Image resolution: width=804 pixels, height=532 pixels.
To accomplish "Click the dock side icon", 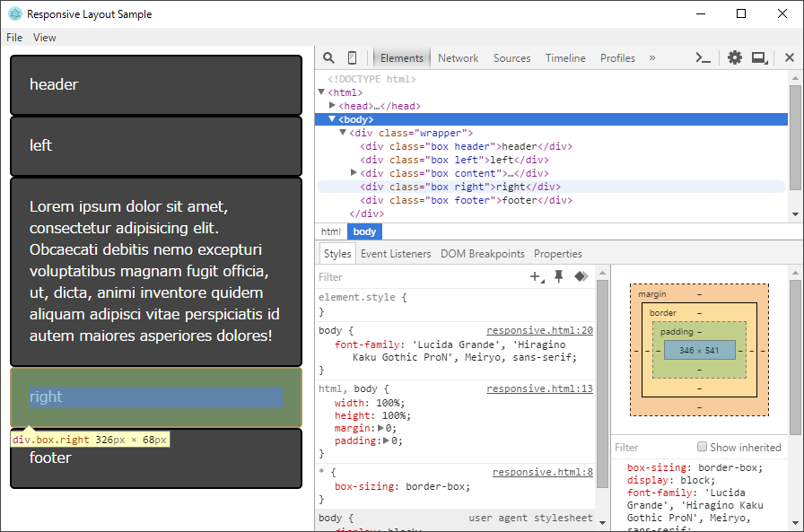I will (759, 58).
